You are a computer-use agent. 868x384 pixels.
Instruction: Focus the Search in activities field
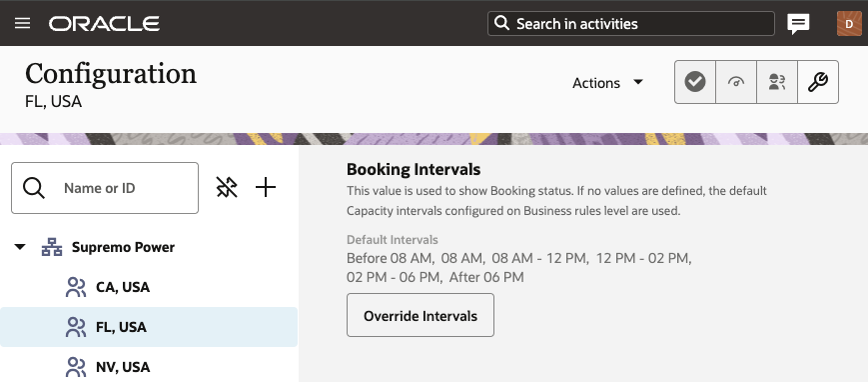click(630, 24)
